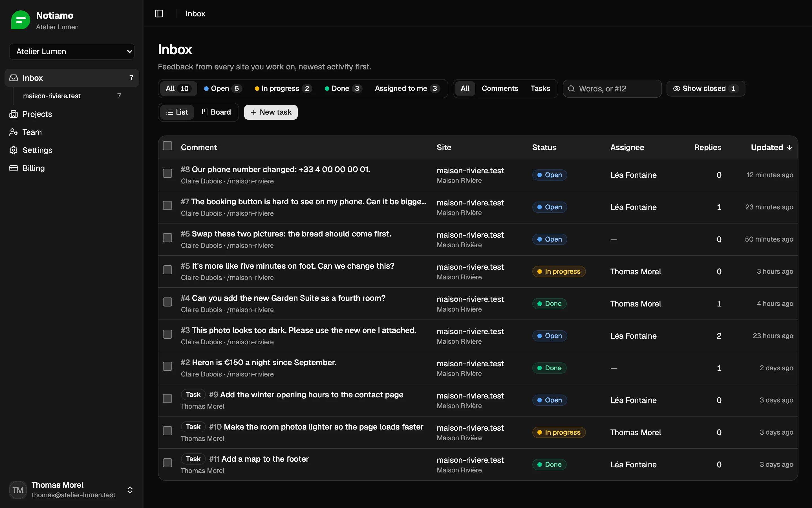Click Léa Fontaine assignee on comment #8

pyautogui.click(x=633, y=175)
